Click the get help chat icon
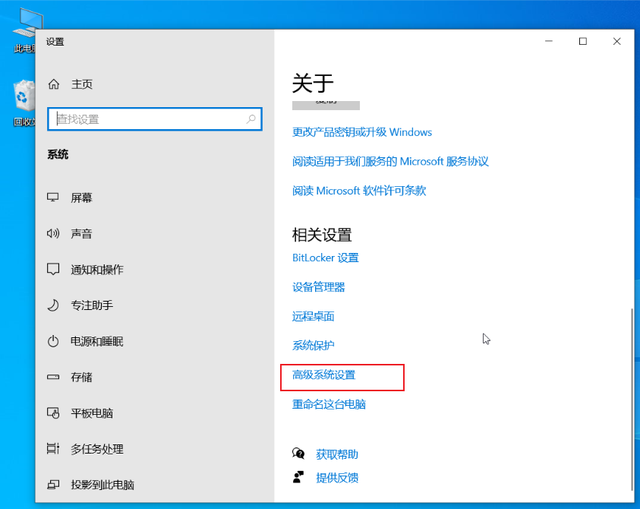Viewport: 640px width, 509px height. 298,453
